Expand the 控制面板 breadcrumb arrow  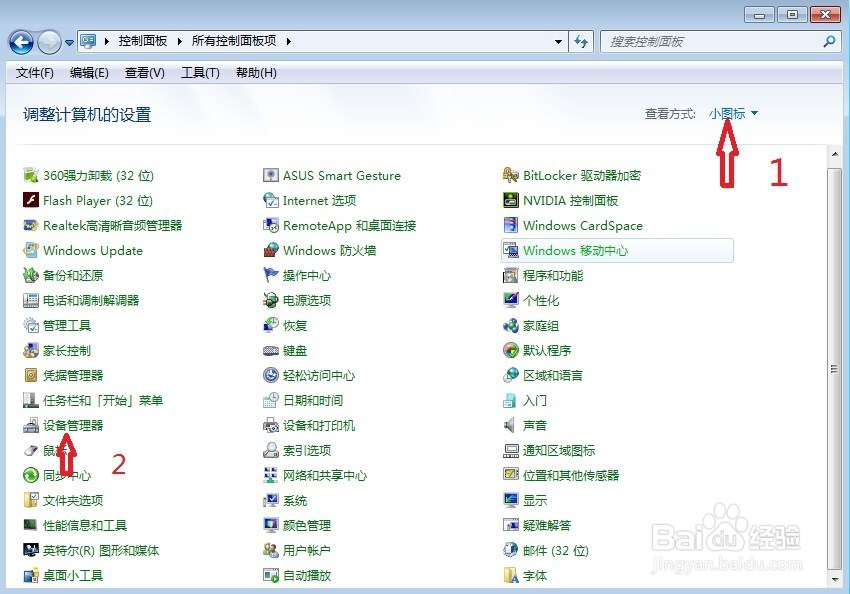[179, 41]
